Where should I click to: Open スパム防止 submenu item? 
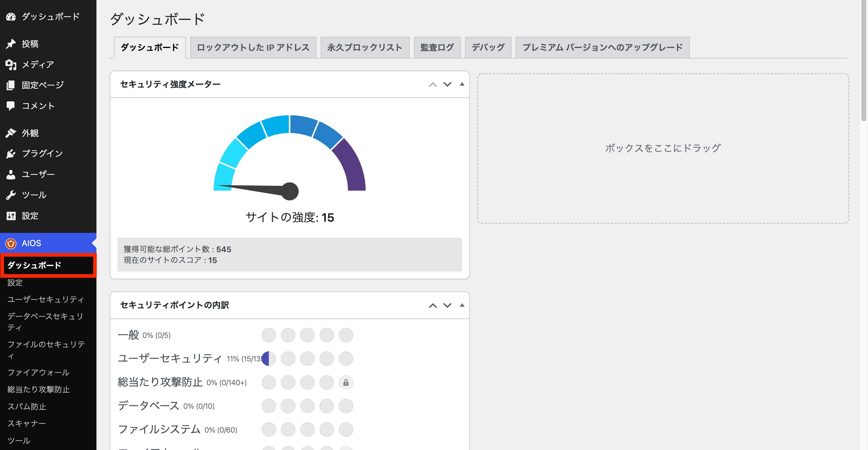click(27, 407)
